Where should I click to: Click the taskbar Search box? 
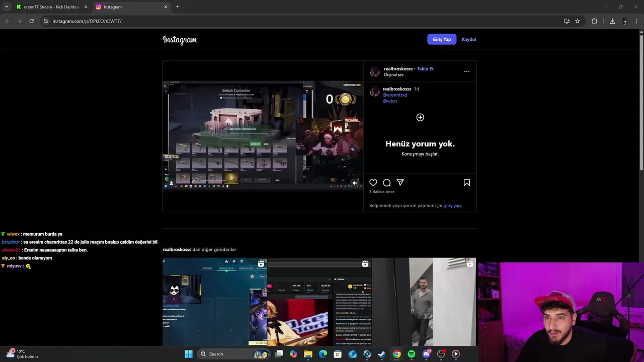(234, 354)
